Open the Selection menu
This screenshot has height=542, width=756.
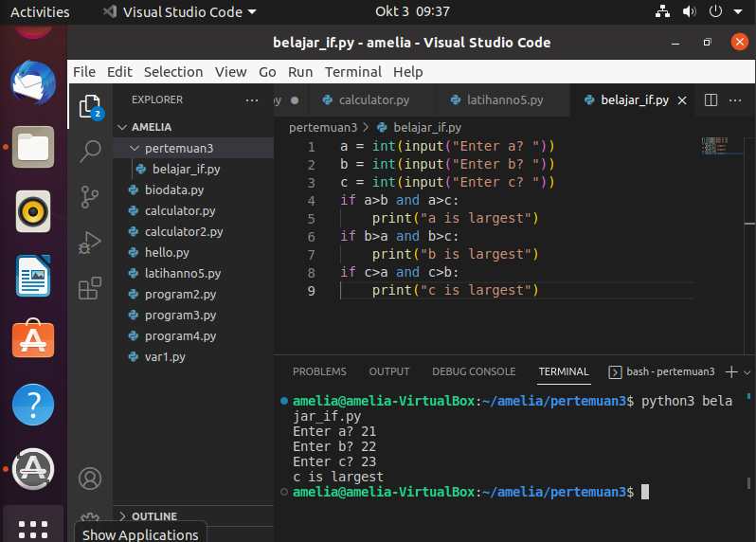[173, 72]
